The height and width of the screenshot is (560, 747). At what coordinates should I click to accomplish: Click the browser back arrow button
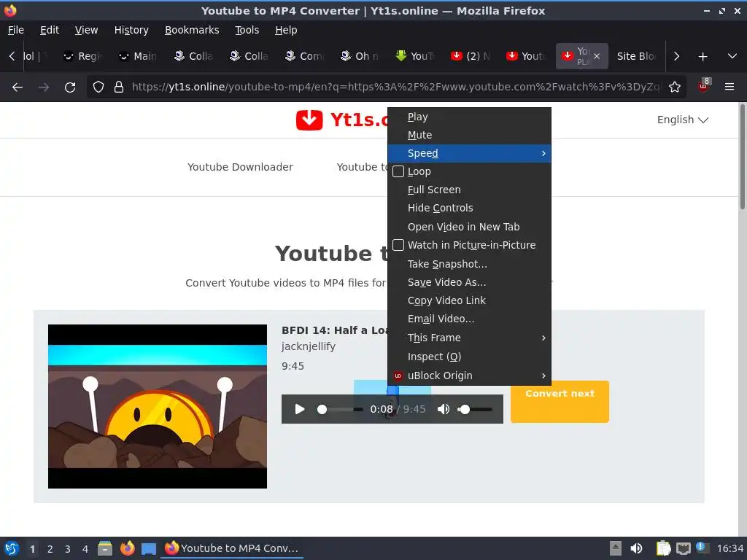[18, 87]
